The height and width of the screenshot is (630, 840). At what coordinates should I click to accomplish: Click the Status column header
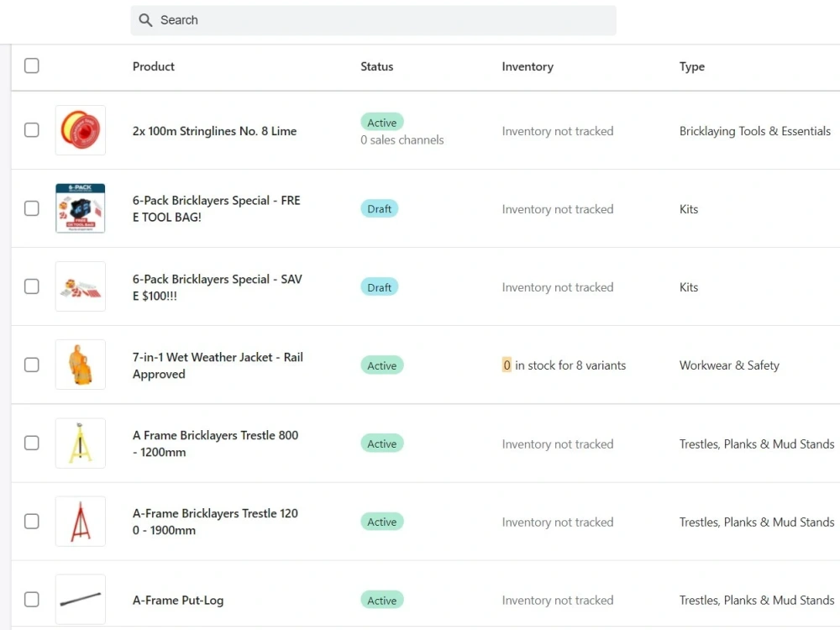click(376, 66)
